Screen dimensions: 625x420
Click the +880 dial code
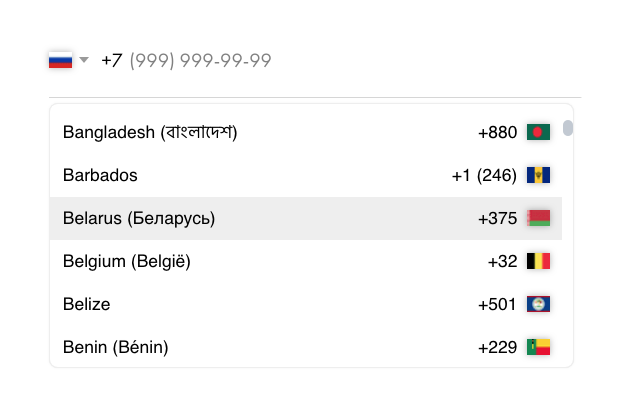[x=497, y=132]
